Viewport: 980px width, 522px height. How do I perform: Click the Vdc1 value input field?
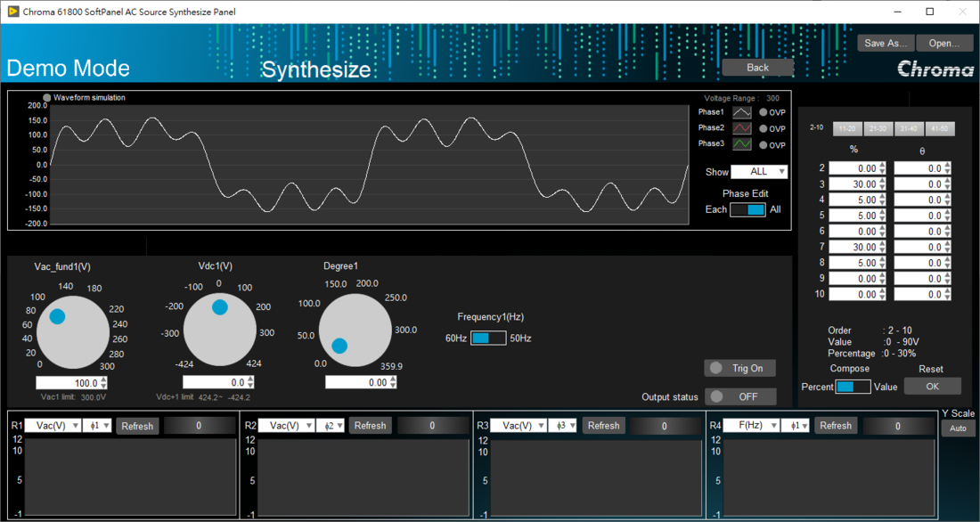pos(215,382)
